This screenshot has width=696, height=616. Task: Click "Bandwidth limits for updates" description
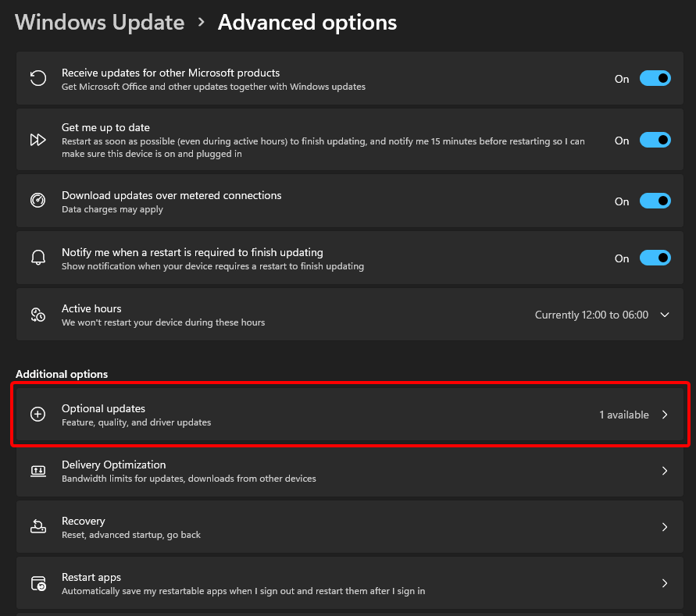[189, 479]
